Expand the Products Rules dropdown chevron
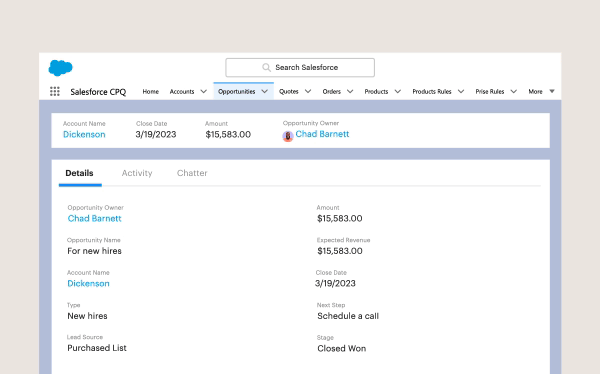Image resolution: width=600 pixels, height=374 pixels. pos(461,91)
